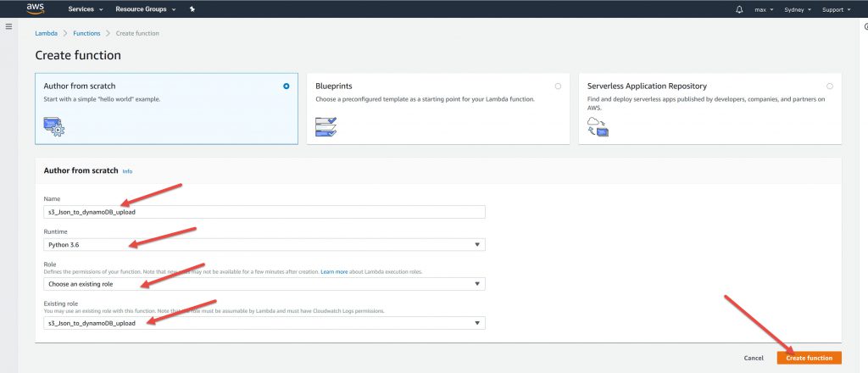Select the Author from scratch radio button
868x373 pixels.
coord(287,86)
